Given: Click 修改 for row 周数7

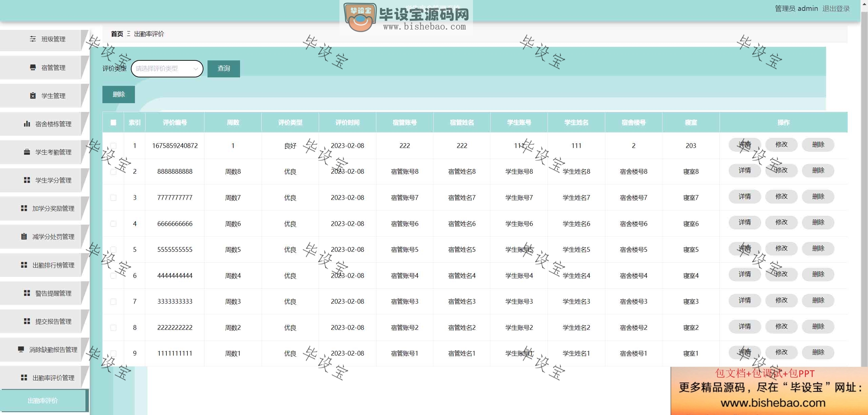Looking at the screenshot, I should (781, 196).
